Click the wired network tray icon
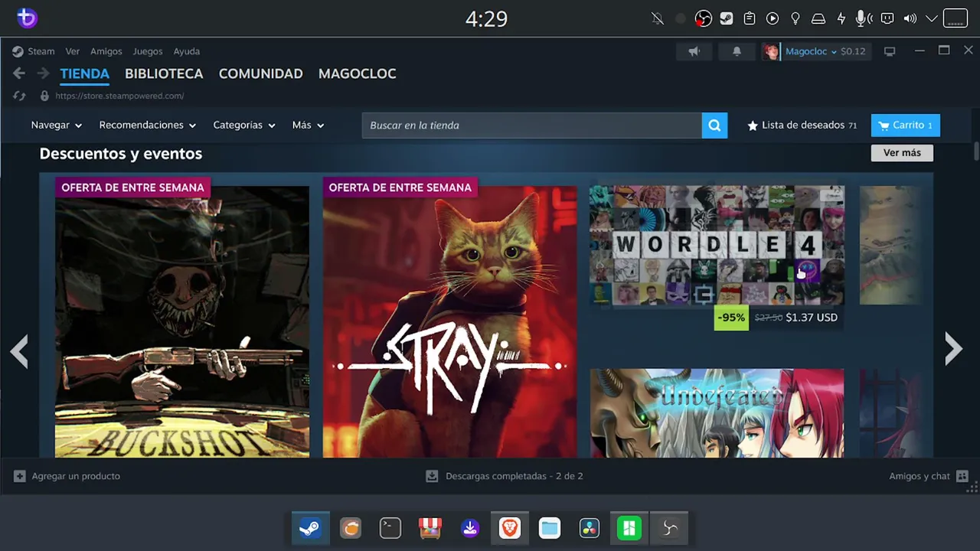Screen dimensions: 980x551 (x=887, y=18)
